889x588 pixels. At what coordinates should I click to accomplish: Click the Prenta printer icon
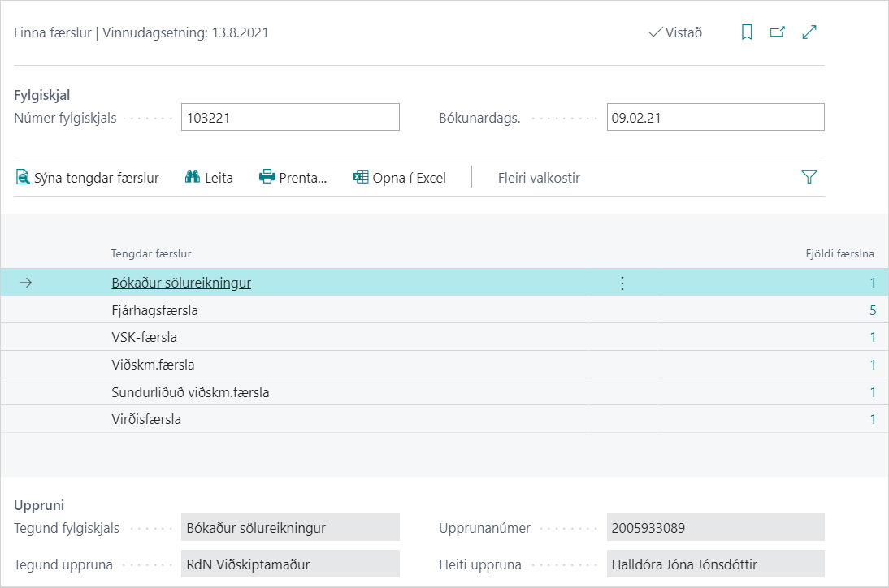(267, 177)
